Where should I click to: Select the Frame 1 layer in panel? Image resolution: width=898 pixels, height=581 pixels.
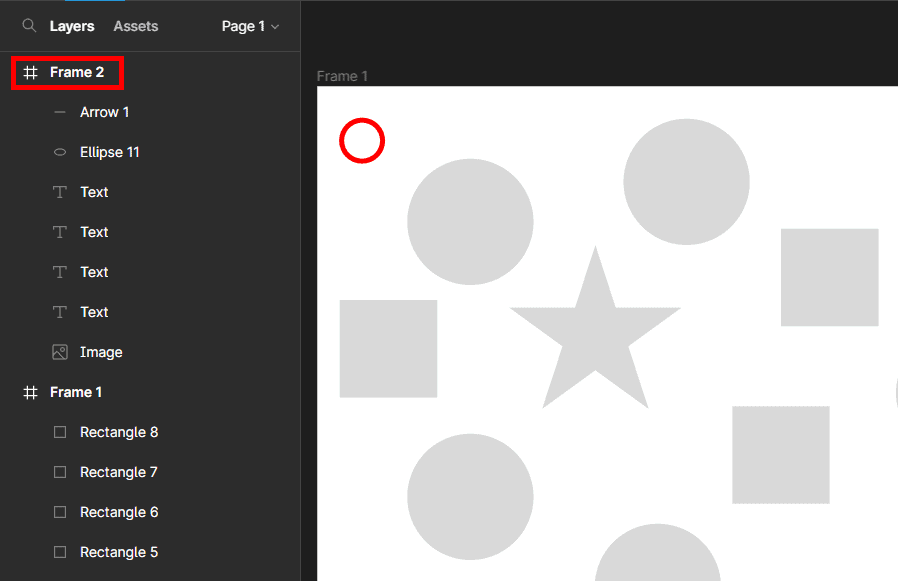pos(76,393)
